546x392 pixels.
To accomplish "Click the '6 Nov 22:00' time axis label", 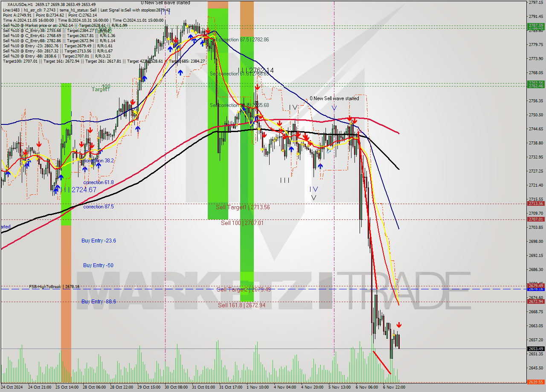I will [x=394, y=387].
